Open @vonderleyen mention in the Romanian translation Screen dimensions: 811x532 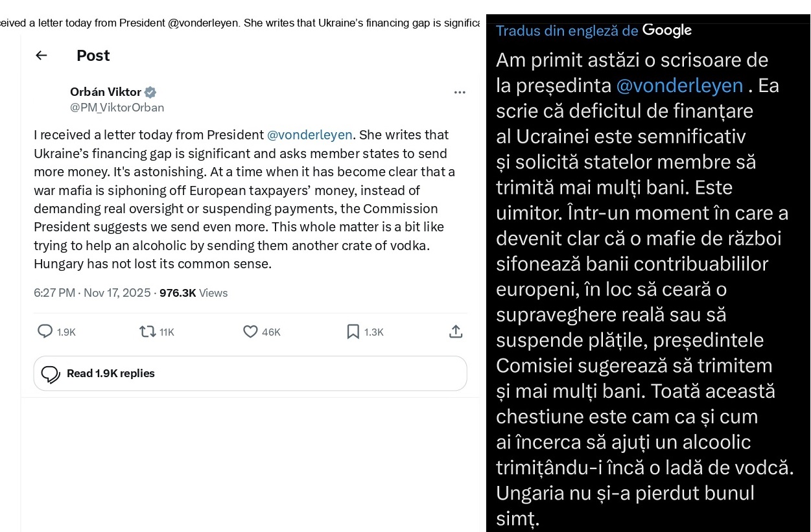tap(679, 86)
